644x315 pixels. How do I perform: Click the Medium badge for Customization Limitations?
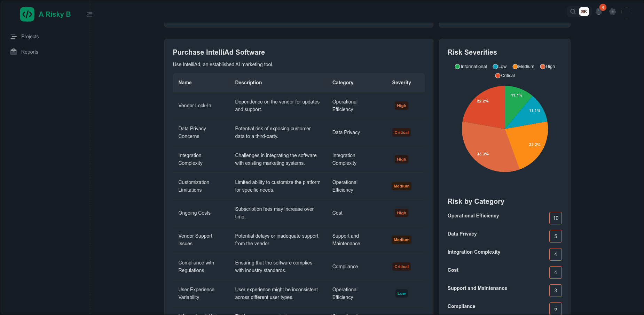401,186
